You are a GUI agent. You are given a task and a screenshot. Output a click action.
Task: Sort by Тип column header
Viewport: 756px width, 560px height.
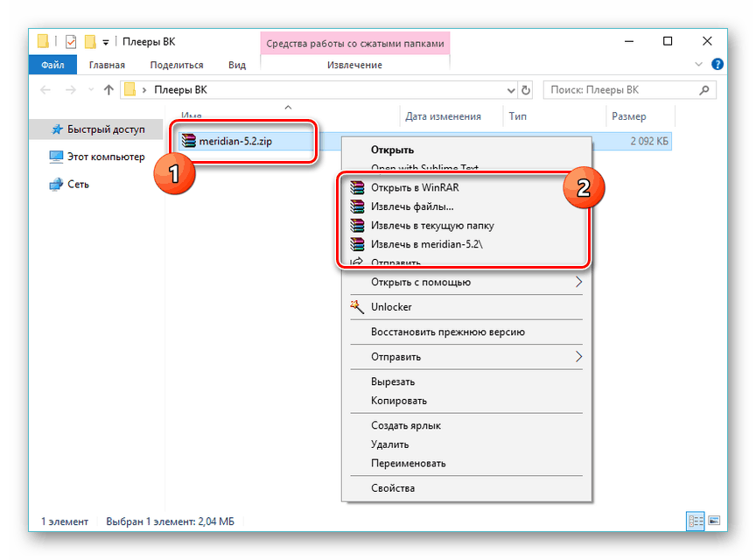[518, 116]
